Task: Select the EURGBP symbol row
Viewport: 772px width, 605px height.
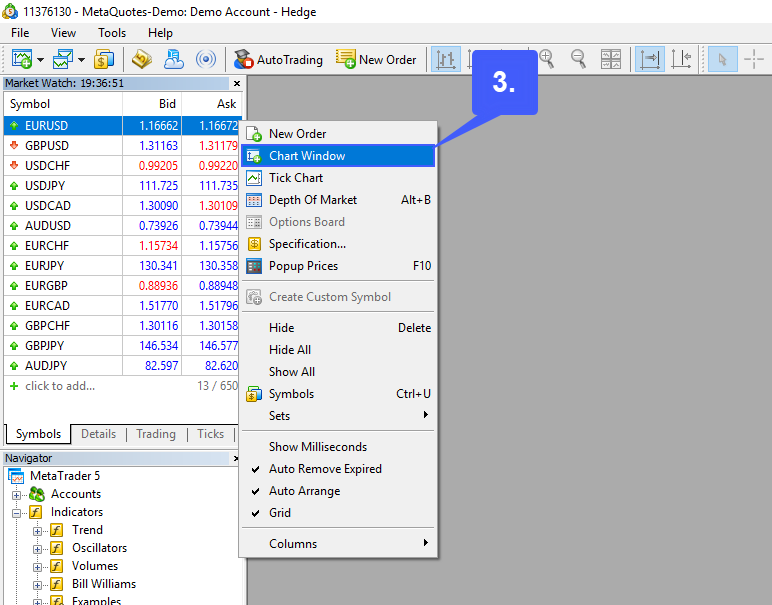Action: point(123,286)
